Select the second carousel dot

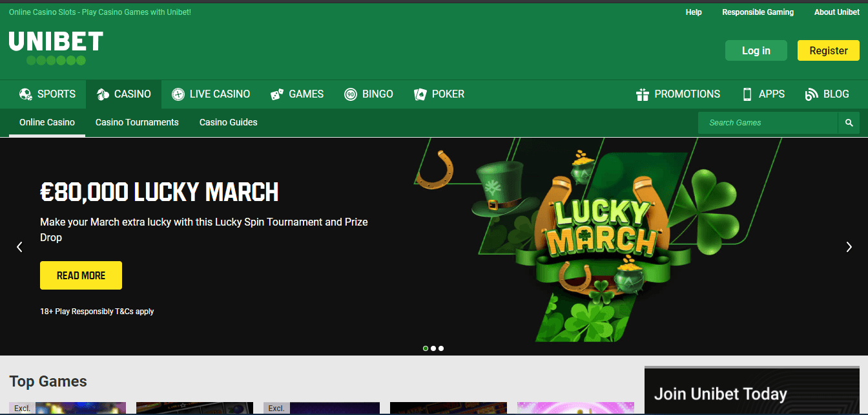tap(433, 348)
